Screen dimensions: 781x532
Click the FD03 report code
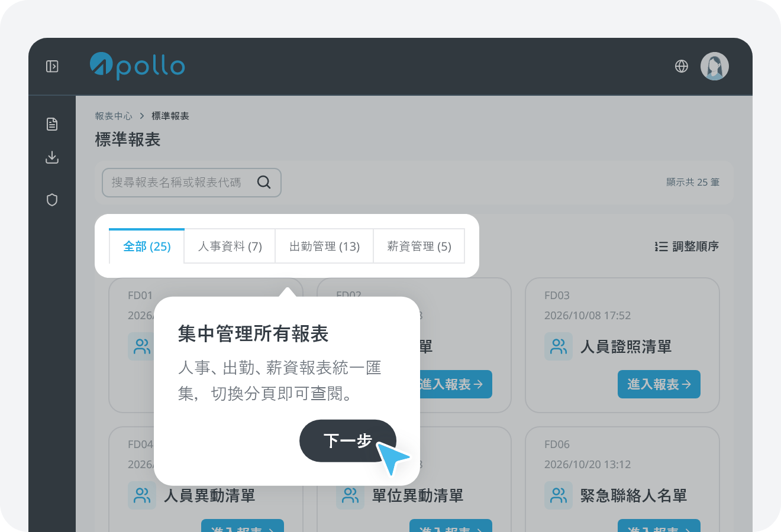pyautogui.click(x=557, y=296)
